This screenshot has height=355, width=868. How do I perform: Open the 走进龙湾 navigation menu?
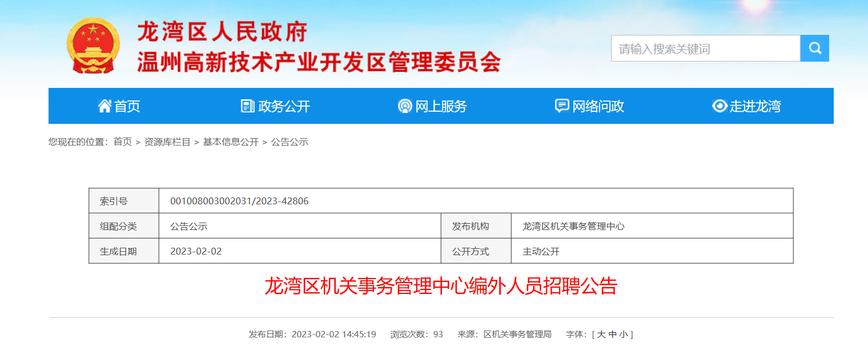click(747, 106)
